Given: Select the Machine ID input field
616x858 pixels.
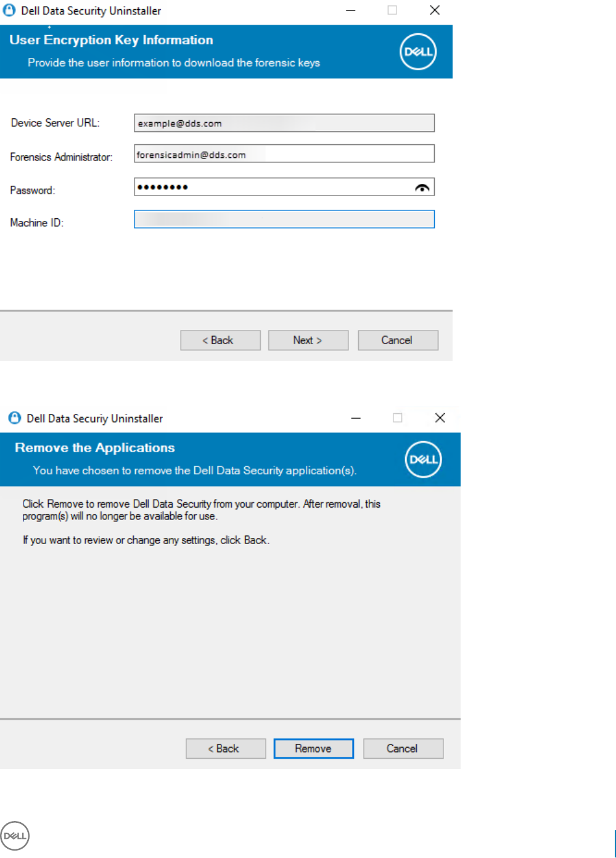Looking at the screenshot, I should pos(284,219).
